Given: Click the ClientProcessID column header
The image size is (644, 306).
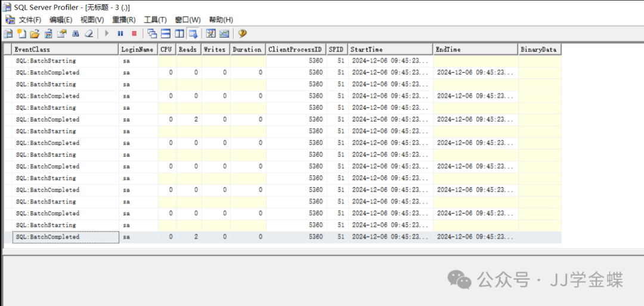Looking at the screenshot, I should [x=296, y=50].
